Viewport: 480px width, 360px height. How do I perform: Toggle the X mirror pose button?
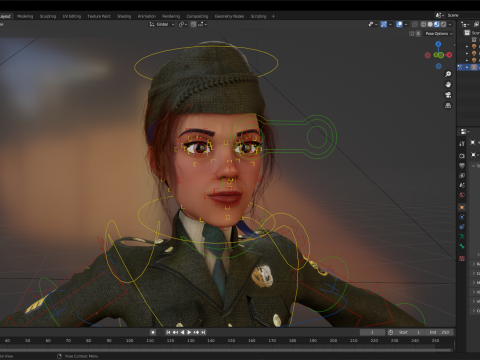[418, 34]
